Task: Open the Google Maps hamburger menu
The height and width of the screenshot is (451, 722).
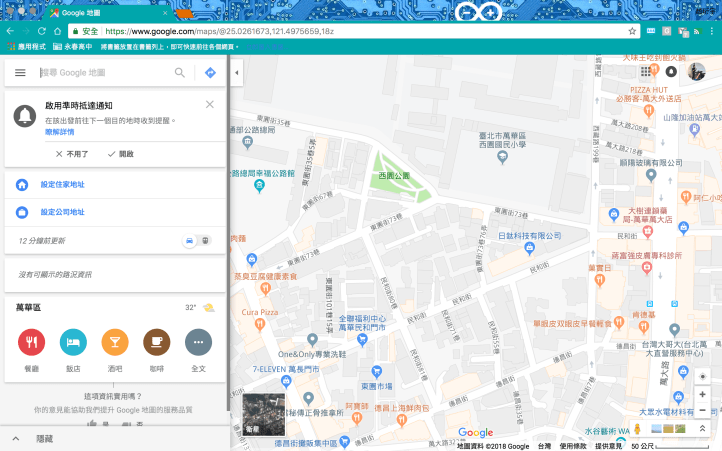Action: 20,73
